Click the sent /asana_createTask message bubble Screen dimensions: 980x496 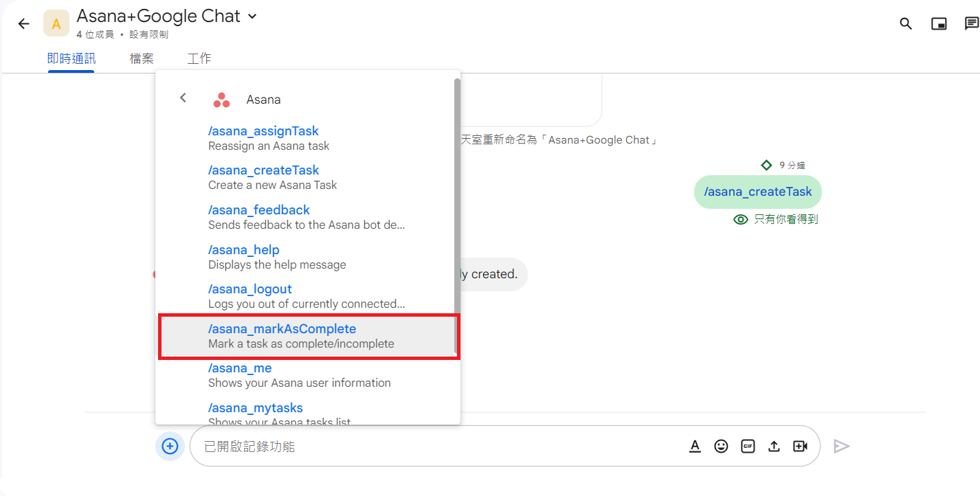[x=757, y=192]
